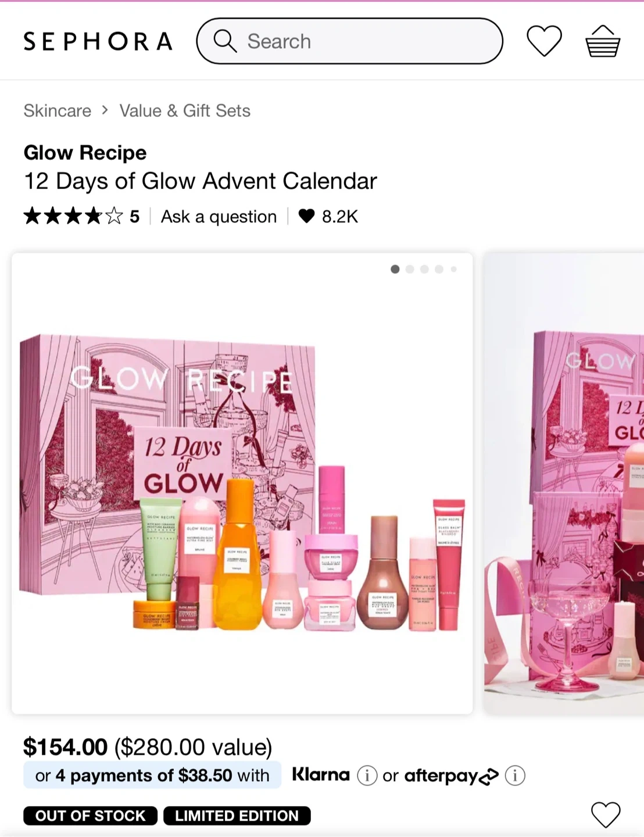Click the black heart loves count icon
The width and height of the screenshot is (644, 837).
pos(306,216)
